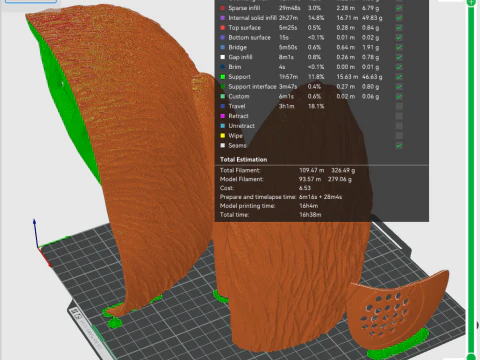Click the Custom color swatch

point(223,96)
